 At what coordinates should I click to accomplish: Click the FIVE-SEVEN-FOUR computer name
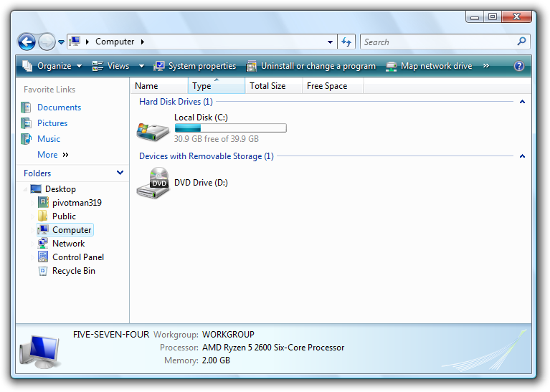[x=111, y=335]
